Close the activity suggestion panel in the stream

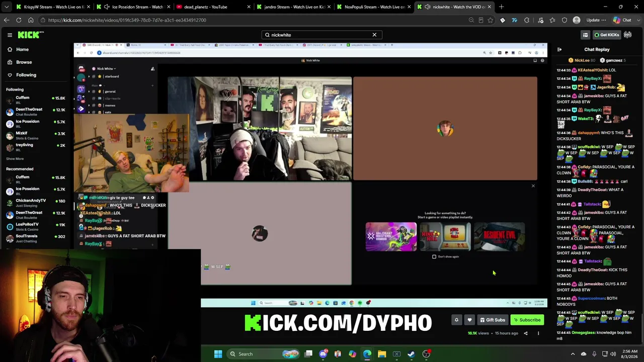tap(533, 186)
